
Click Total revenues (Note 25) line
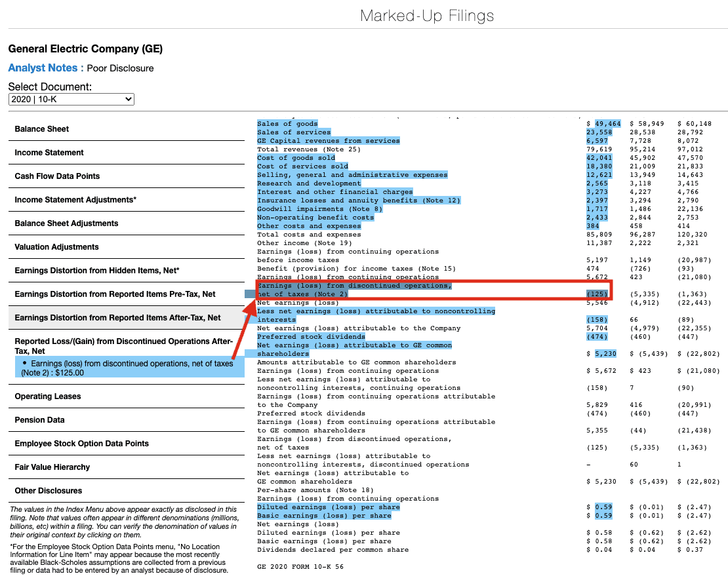309,149
